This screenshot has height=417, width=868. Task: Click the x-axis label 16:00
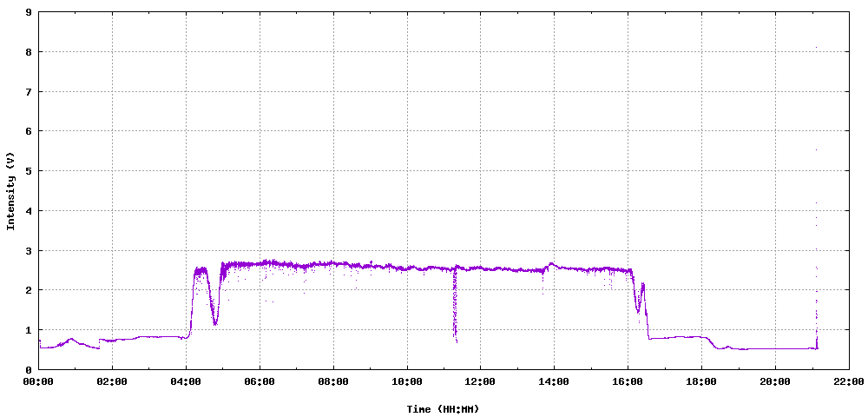(x=628, y=382)
